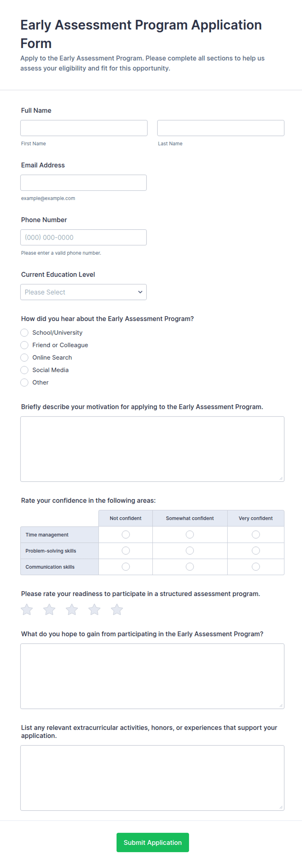
Task: Select the Social Media radio button
Action: 24,370
